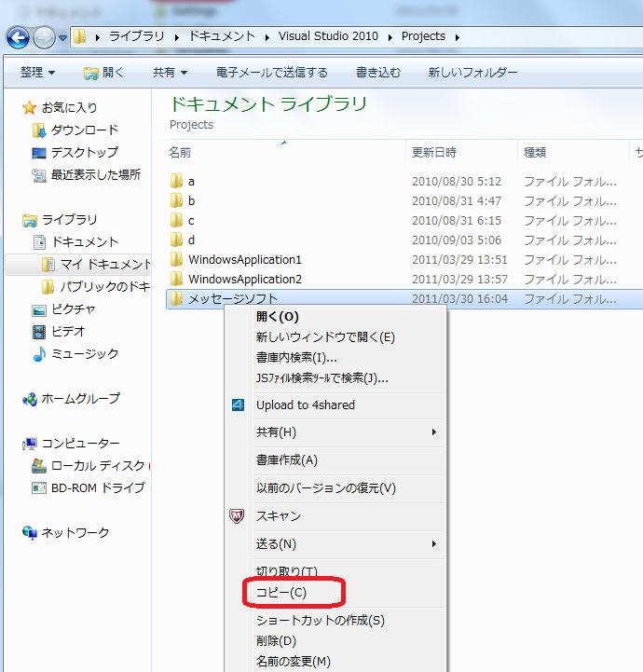Choose 書庫作成(A) in the context menu
The height and width of the screenshot is (672, 643).
click(x=287, y=460)
